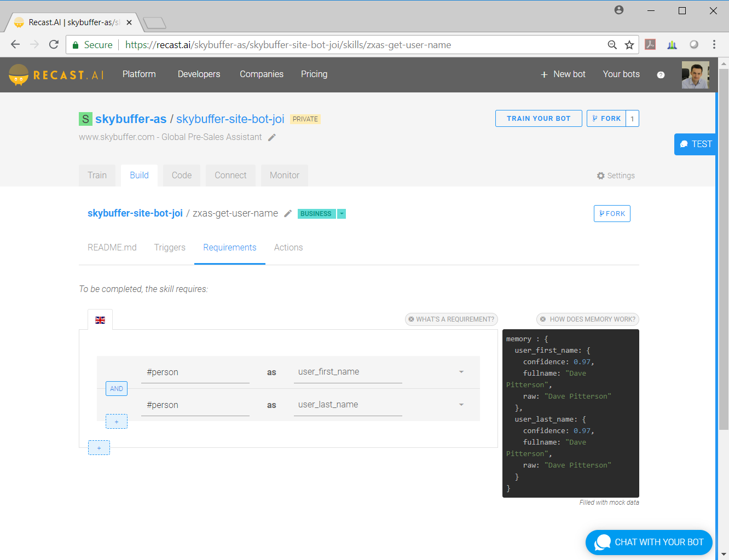Open Your bots list

621,74
